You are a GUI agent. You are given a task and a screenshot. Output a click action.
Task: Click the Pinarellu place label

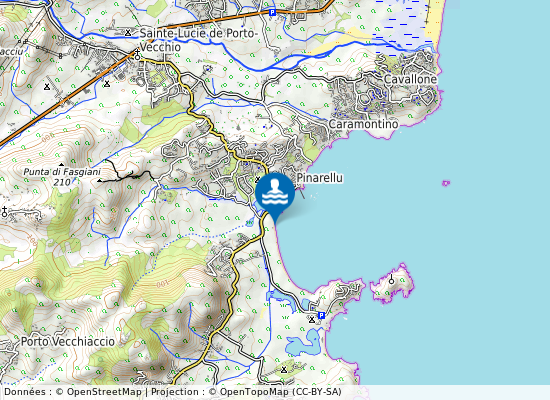coord(320,178)
